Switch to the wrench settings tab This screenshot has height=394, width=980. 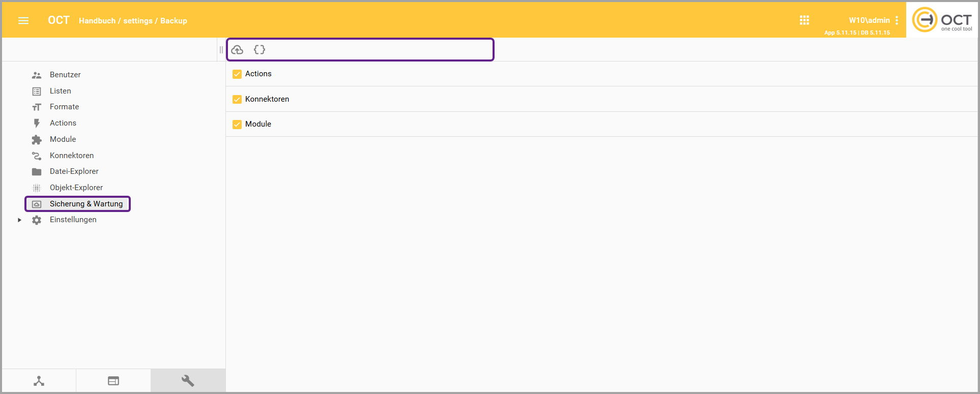point(188,381)
